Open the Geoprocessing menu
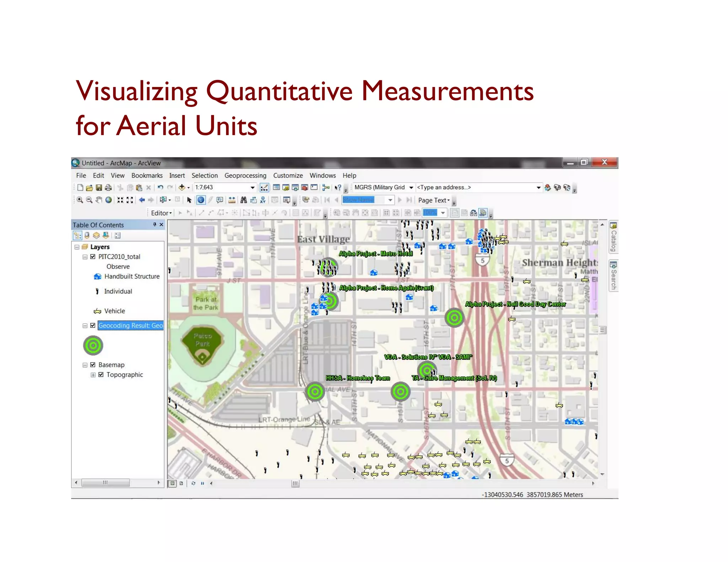The width and height of the screenshot is (728, 562). tap(245, 175)
